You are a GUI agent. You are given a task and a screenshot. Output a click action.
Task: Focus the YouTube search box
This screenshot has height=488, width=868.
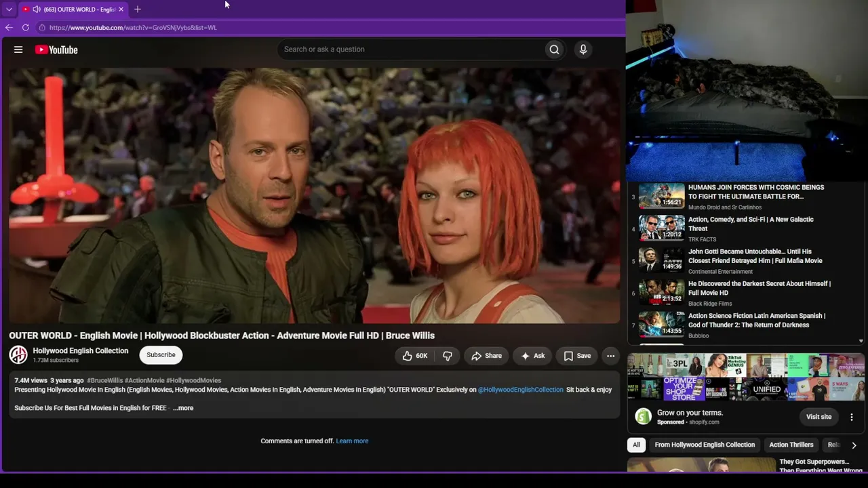411,49
